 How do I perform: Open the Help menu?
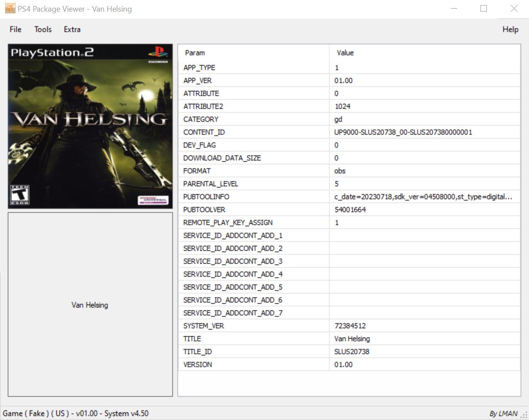511,29
